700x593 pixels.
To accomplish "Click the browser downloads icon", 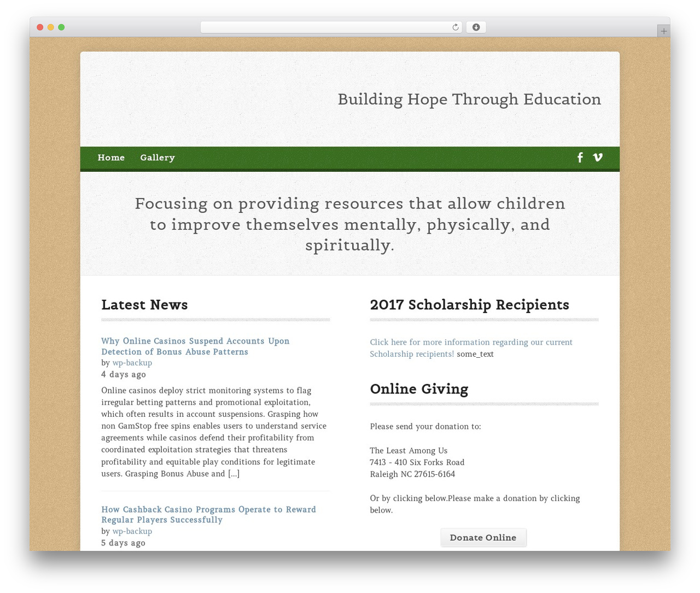I will (476, 27).
